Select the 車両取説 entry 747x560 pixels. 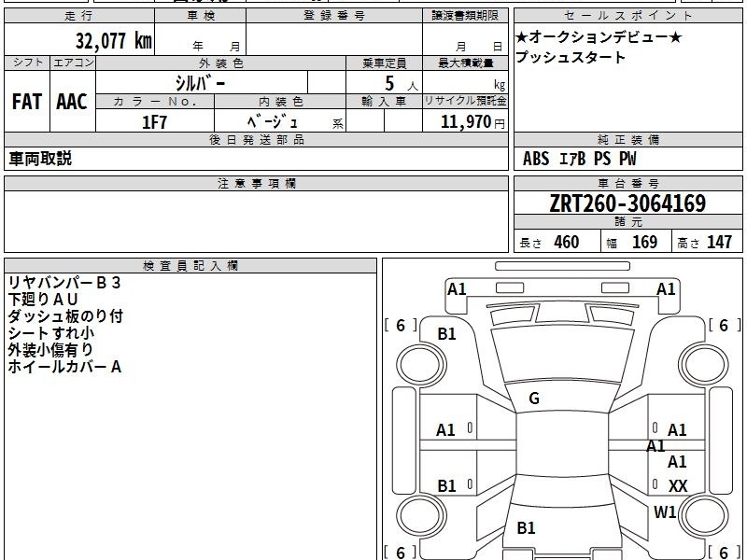40,159
